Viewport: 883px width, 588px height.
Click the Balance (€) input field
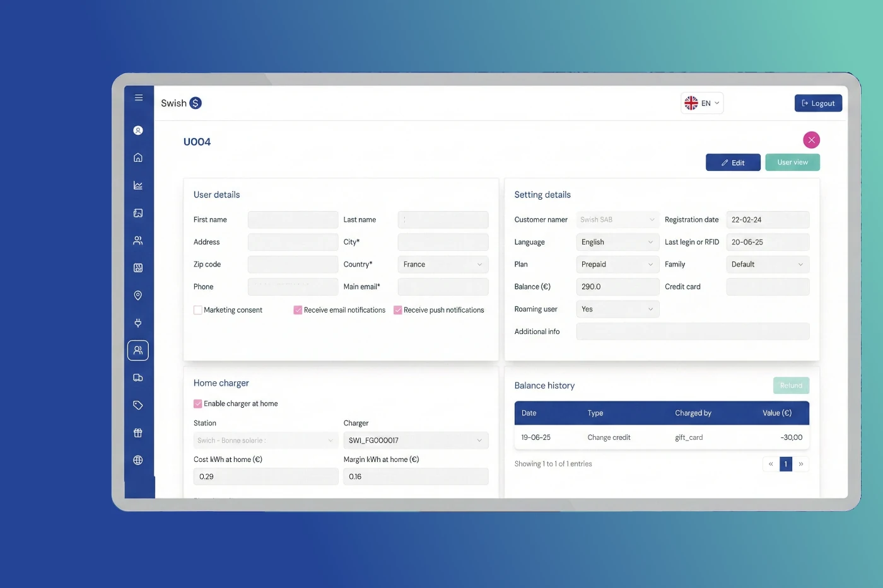pos(617,287)
